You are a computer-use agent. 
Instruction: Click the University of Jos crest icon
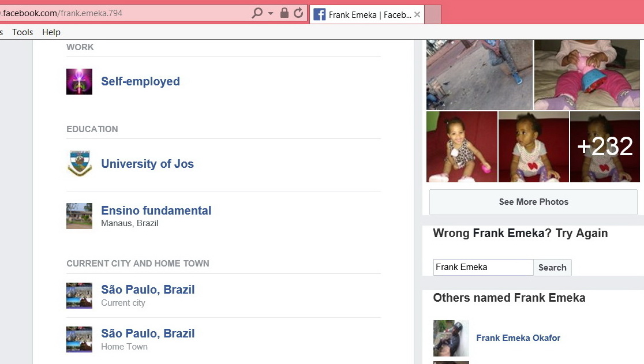click(x=79, y=164)
